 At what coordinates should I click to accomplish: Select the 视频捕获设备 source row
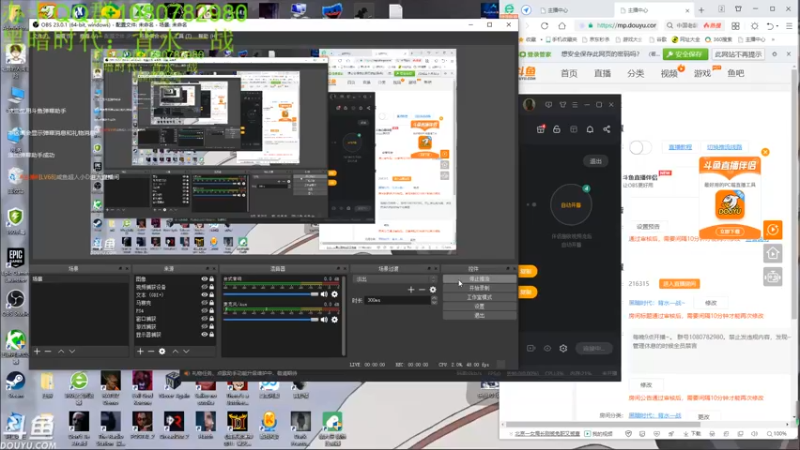[x=174, y=287]
